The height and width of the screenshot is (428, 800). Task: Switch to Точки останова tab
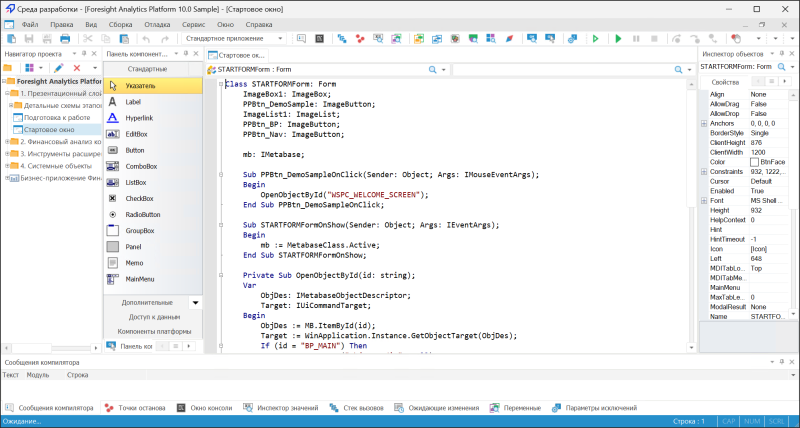pos(135,408)
